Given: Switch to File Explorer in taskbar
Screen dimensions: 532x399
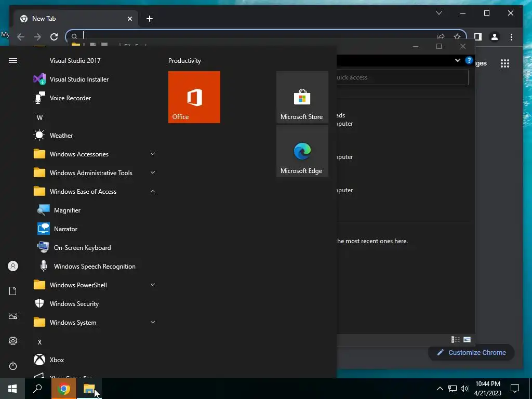Looking at the screenshot, I should (x=89, y=389).
